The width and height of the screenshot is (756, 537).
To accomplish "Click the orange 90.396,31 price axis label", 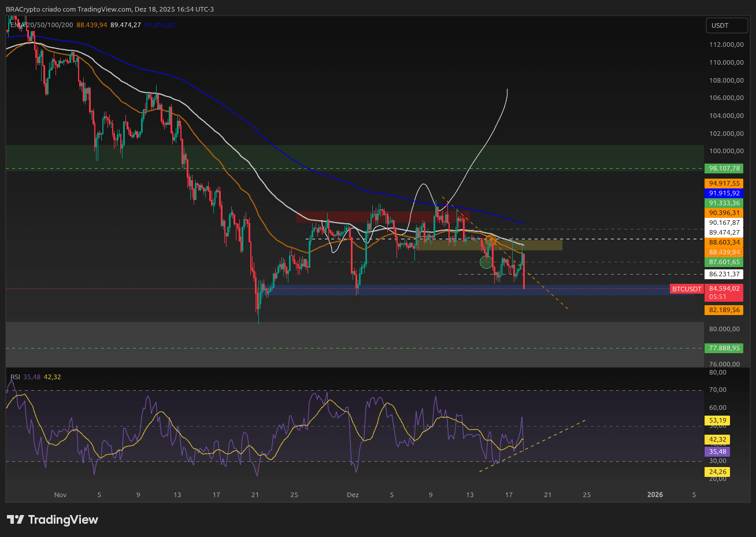I will (724, 213).
